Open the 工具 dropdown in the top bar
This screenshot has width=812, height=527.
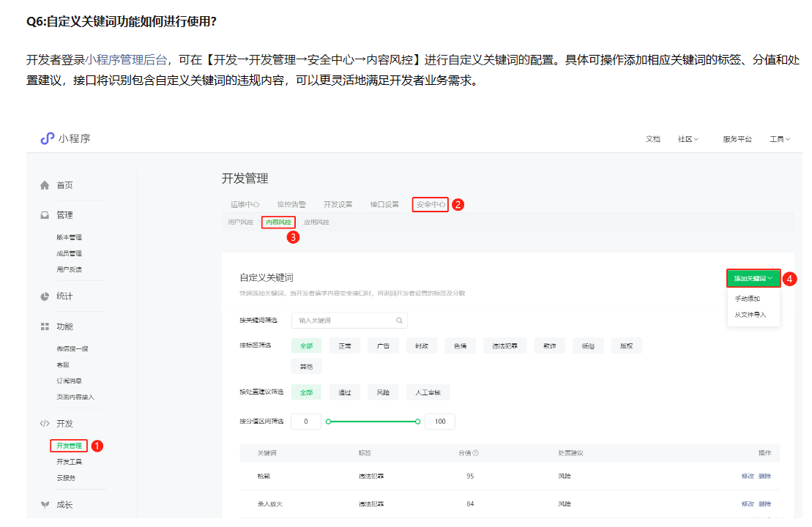[x=780, y=139]
